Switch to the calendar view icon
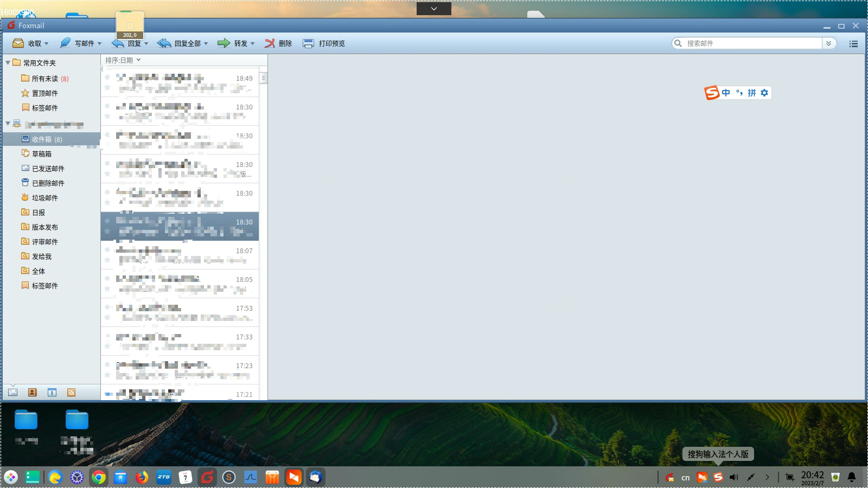The width and height of the screenshot is (868, 488). 52,393
